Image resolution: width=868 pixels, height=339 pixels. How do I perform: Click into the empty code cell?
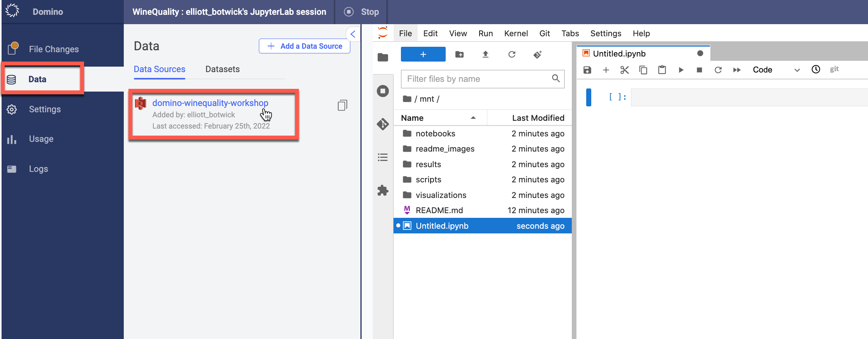pyautogui.click(x=749, y=97)
